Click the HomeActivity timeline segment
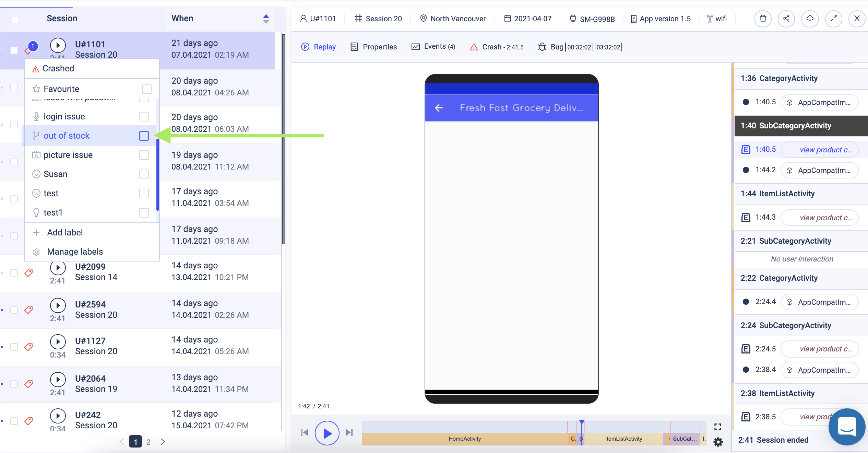 [x=464, y=439]
